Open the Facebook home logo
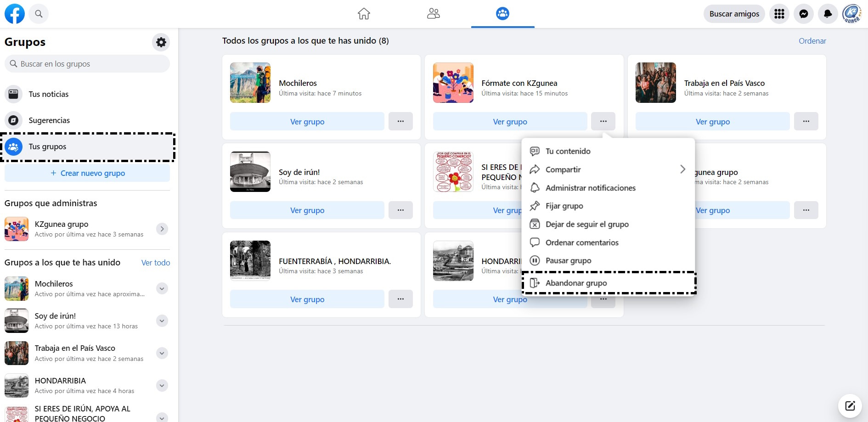The image size is (868, 422). pos(15,14)
